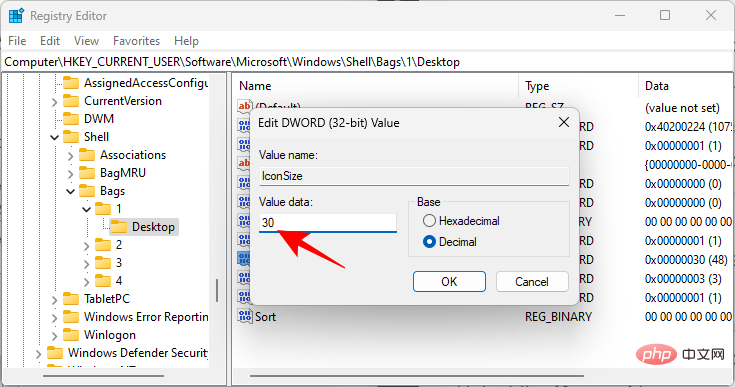This screenshot has width=735, height=387.
Task: Click the folder icon of key 2
Action: [x=103, y=245]
